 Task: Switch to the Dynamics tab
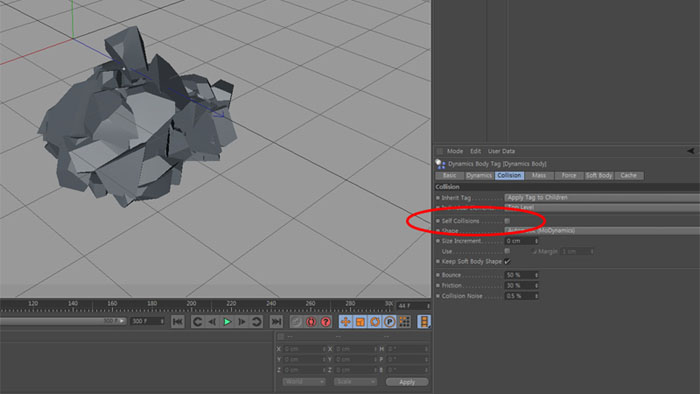479,175
